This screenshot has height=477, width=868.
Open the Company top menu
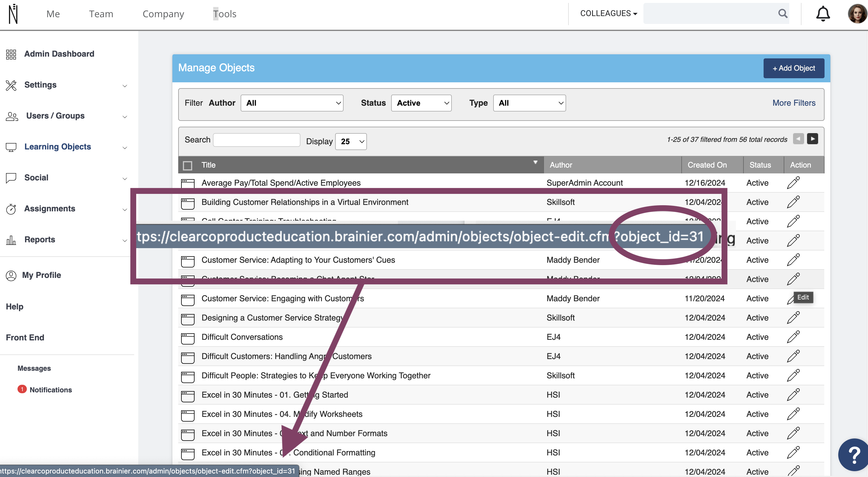tap(163, 14)
